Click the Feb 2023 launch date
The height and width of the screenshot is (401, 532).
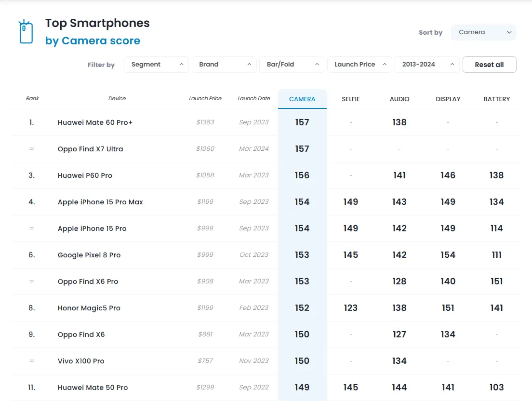[x=254, y=307]
